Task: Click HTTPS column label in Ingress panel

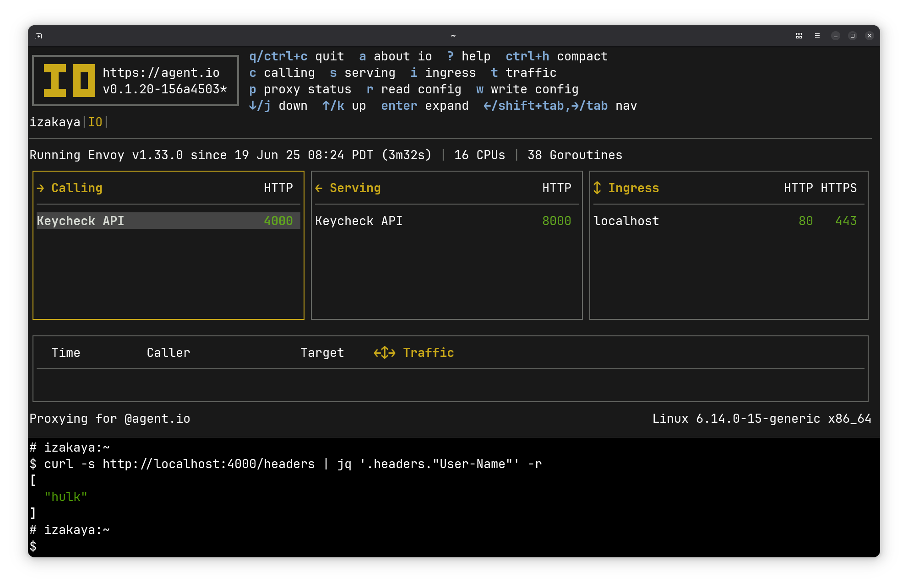Action: (x=839, y=188)
